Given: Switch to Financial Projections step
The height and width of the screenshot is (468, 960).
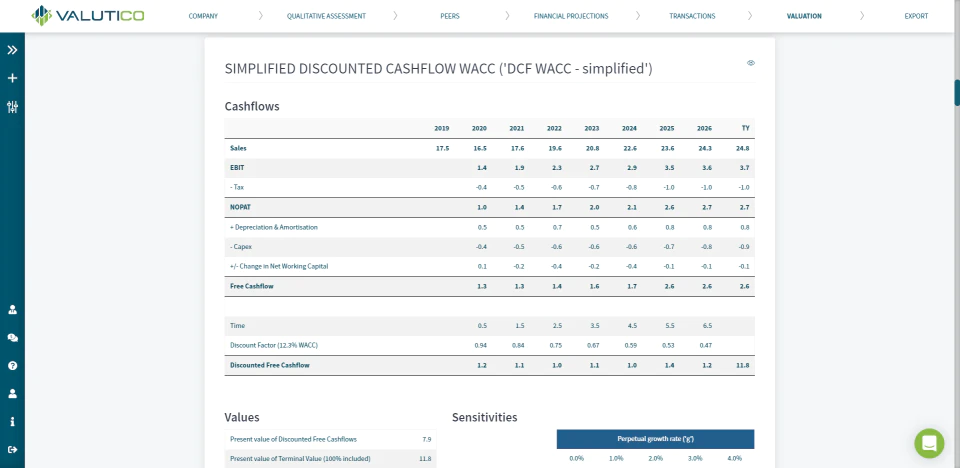Looking at the screenshot, I should (x=571, y=16).
